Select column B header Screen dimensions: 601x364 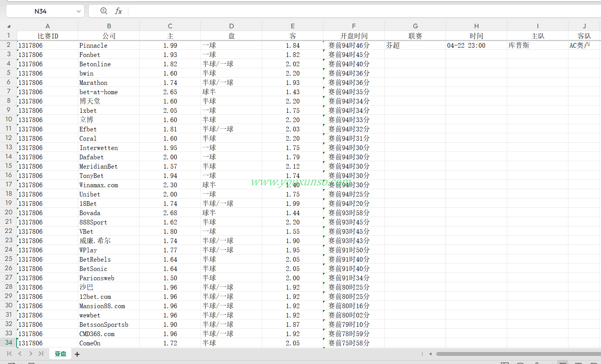coord(109,26)
